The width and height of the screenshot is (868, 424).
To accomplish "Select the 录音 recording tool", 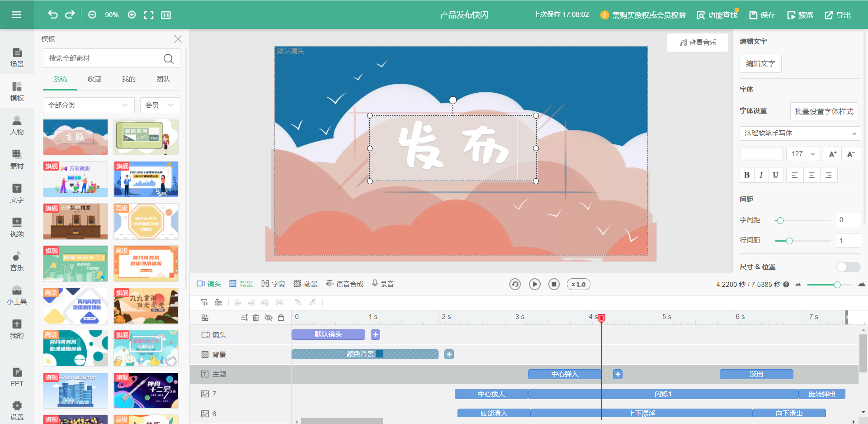I will tap(382, 284).
